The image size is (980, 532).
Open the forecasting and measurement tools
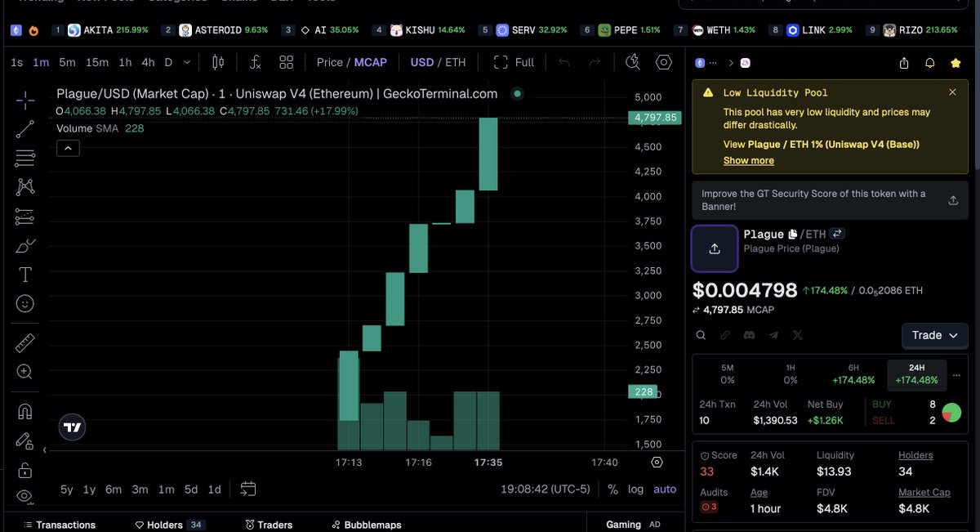pyautogui.click(x=25, y=217)
